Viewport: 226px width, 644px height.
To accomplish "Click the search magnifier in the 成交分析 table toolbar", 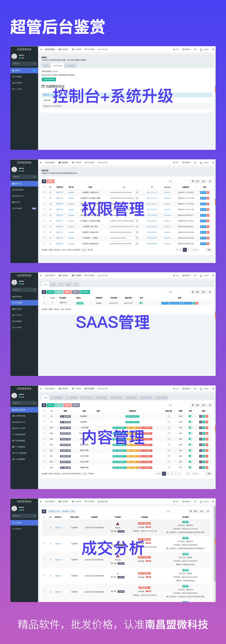I will pos(208,511).
